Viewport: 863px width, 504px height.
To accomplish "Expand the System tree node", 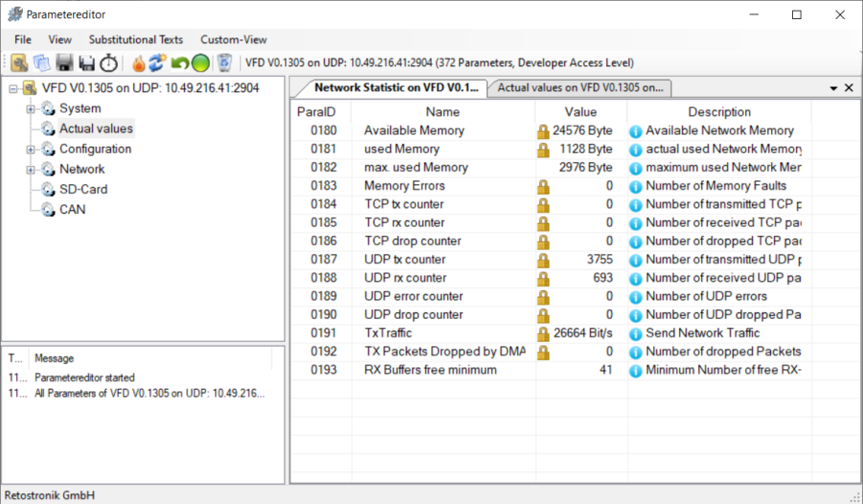I will pyautogui.click(x=31, y=109).
